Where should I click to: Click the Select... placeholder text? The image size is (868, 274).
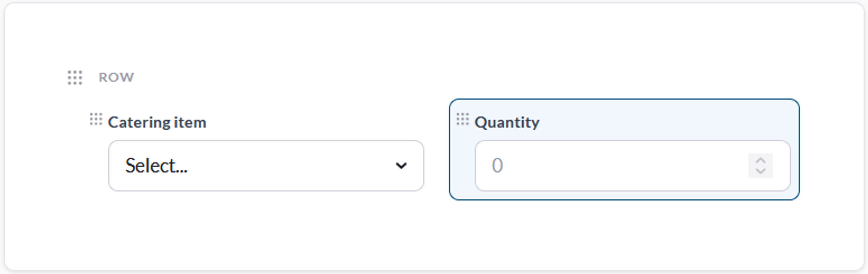(x=156, y=166)
